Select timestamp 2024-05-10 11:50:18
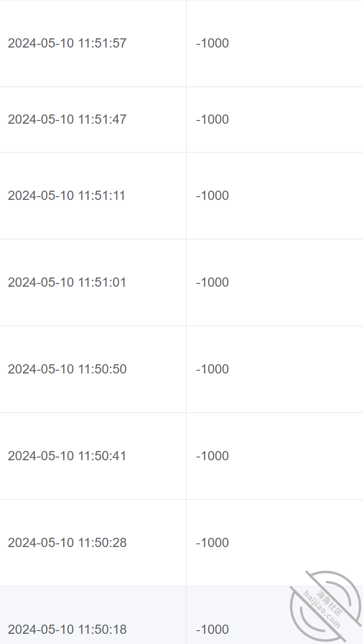 point(67,630)
